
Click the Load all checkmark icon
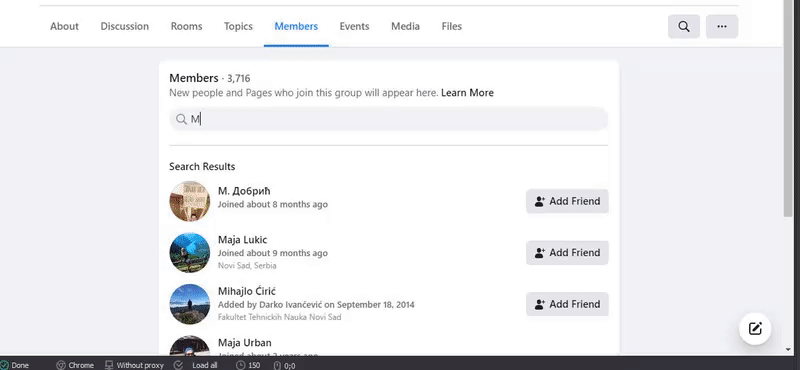(179, 365)
